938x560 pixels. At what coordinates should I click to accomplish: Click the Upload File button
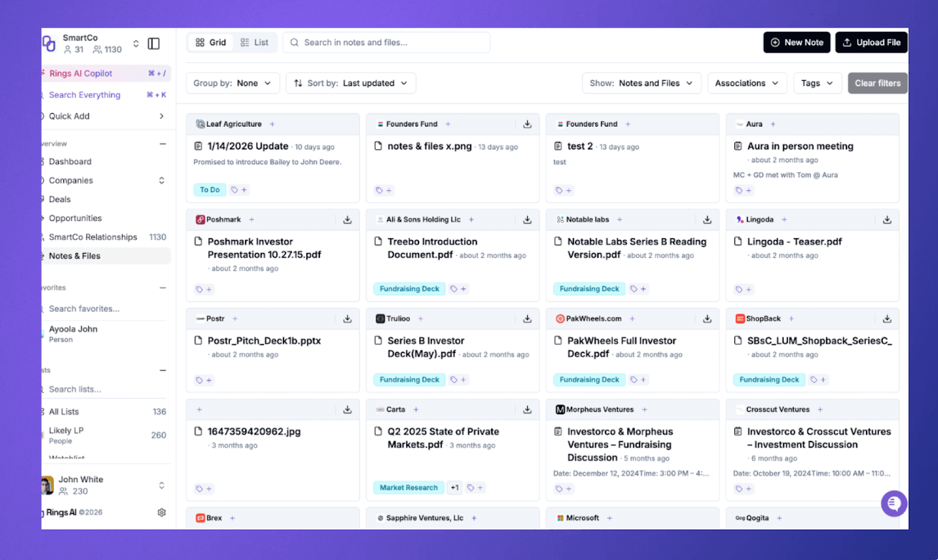pos(872,42)
